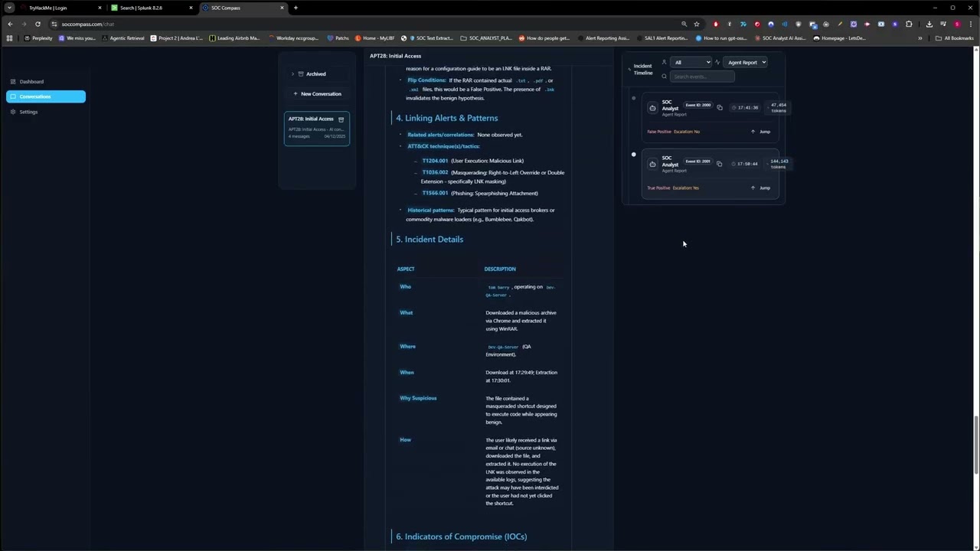Click the Search events input field
Image resolution: width=980 pixels, height=551 pixels.
(x=702, y=77)
